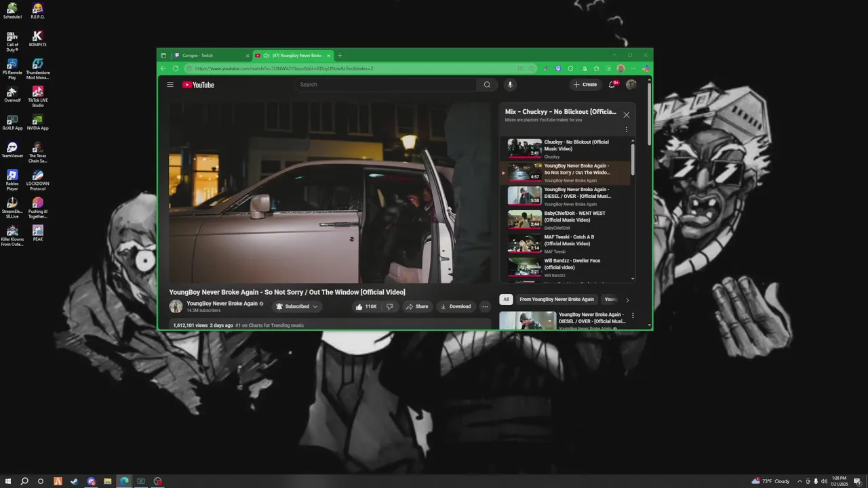868x488 pixels.
Task: Dislike the video with thumbs down
Action: point(390,306)
